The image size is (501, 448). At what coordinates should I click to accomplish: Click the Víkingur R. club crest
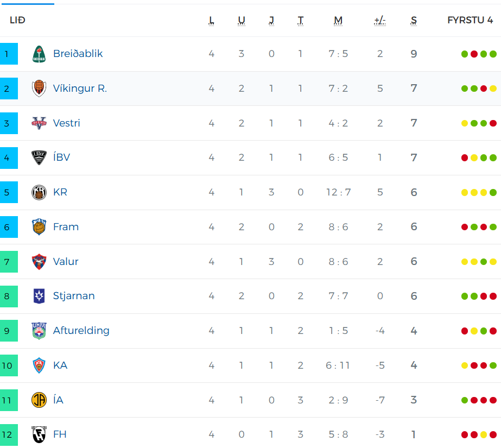tap(39, 88)
